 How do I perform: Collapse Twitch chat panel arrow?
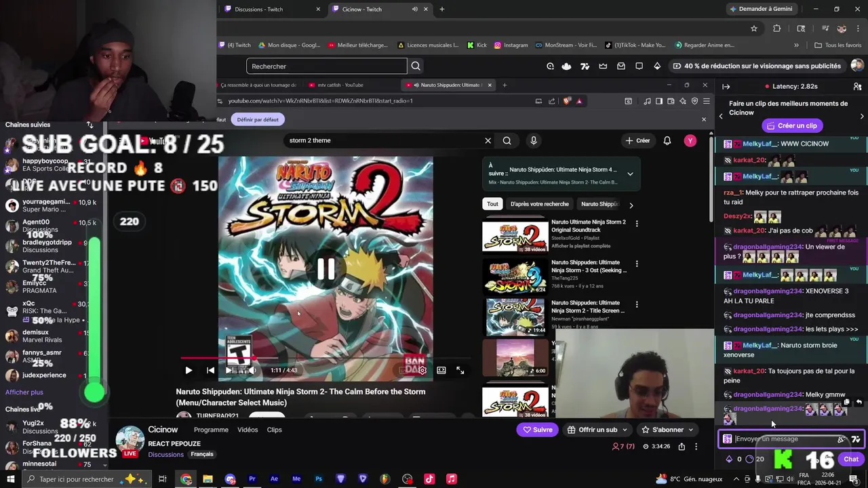[726, 87]
